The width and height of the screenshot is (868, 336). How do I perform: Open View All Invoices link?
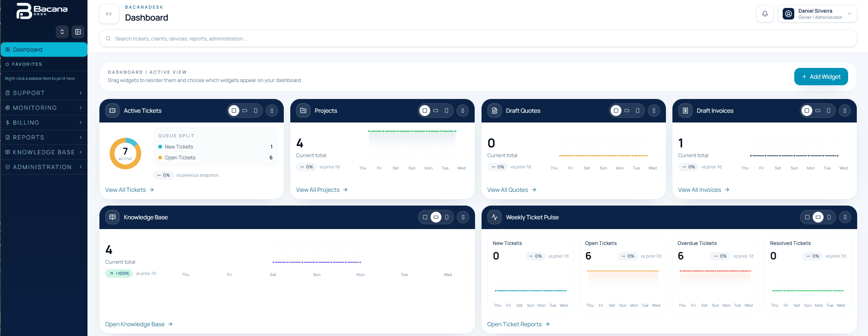click(704, 190)
